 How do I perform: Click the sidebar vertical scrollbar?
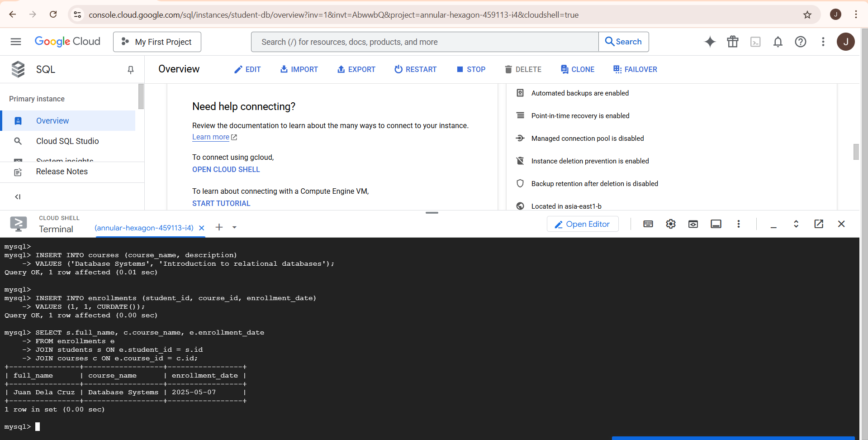[x=141, y=96]
